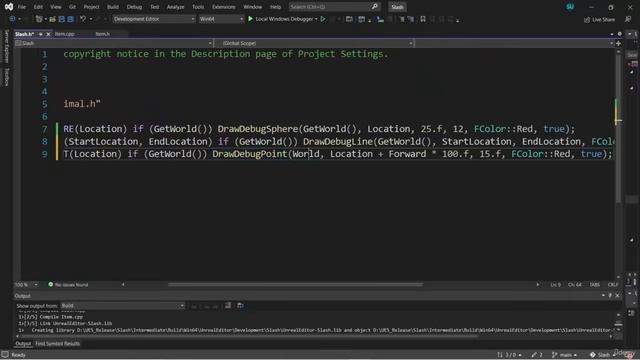This screenshot has width=640, height=360.
Task: Click the Slash repository status item
Action: click(602, 355)
